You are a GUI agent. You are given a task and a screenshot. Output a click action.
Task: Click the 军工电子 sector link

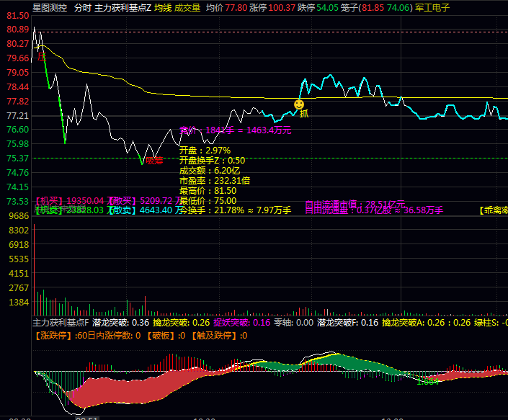[432, 7]
